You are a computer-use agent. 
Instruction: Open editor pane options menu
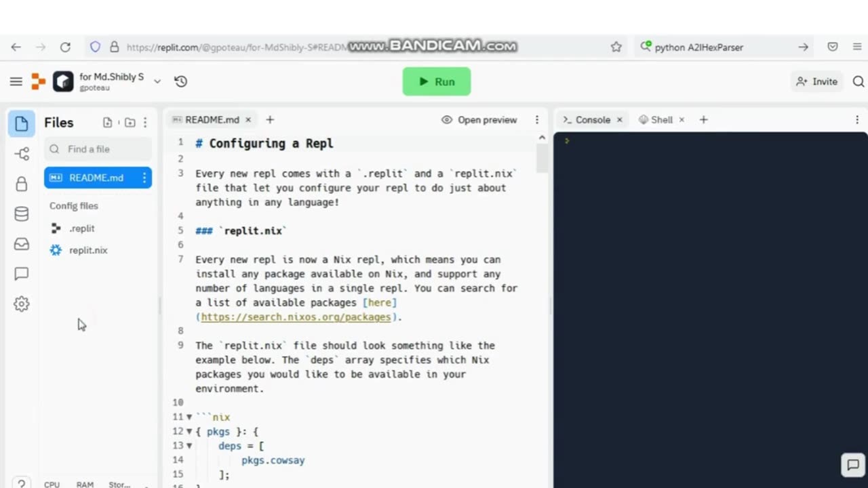tap(537, 119)
